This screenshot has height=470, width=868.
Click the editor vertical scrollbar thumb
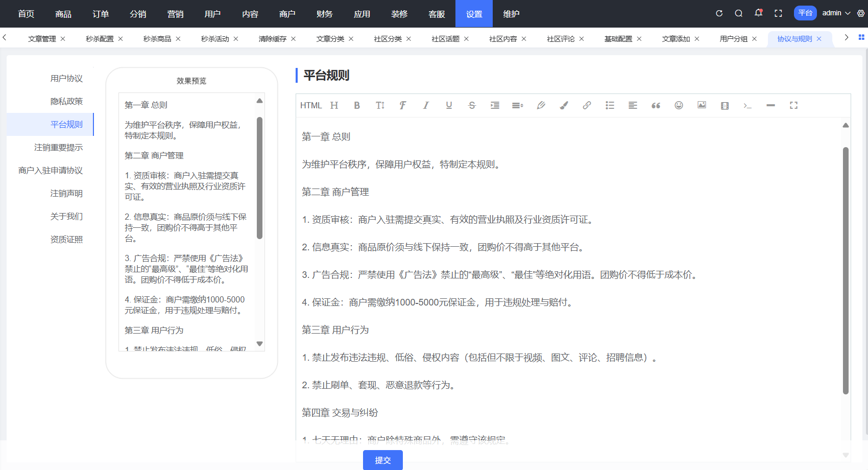click(x=846, y=271)
